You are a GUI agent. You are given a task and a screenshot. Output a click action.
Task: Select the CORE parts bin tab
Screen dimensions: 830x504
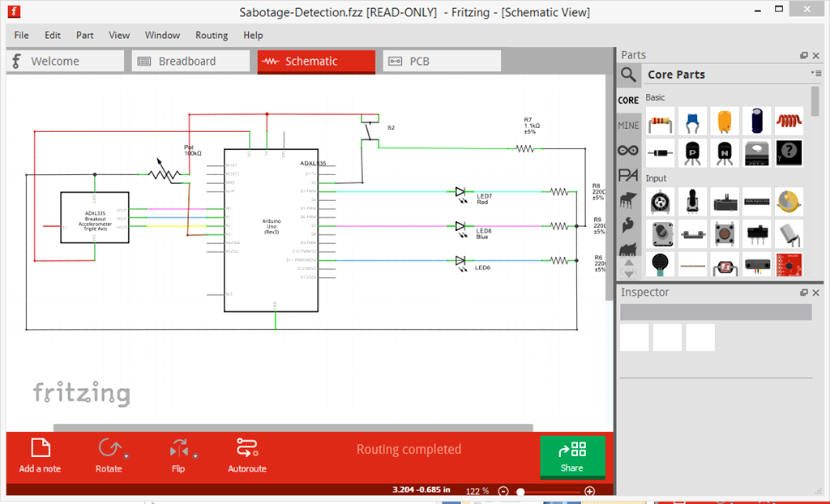(x=628, y=100)
